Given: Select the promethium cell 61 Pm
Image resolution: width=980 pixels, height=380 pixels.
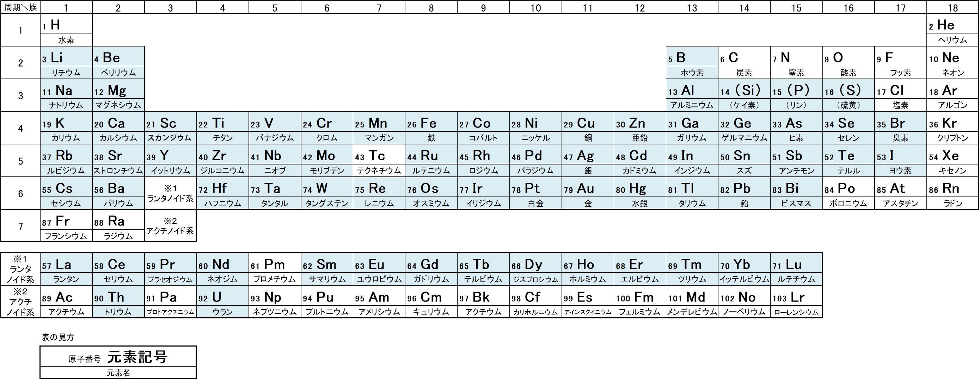Looking at the screenshot, I should click(x=275, y=269).
